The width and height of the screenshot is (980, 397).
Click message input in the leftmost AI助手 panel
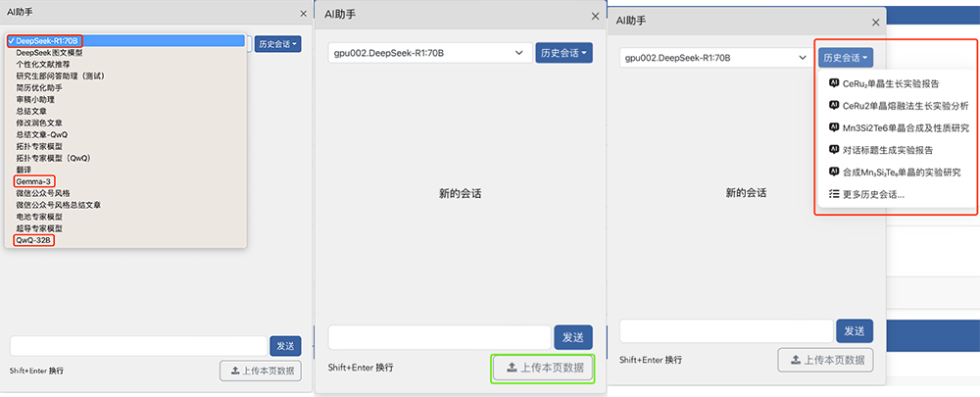click(139, 346)
